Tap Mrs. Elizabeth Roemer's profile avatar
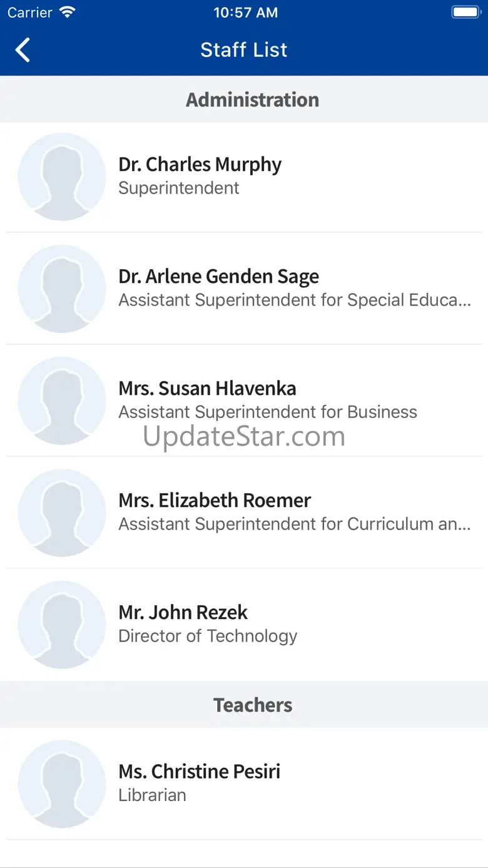 tap(62, 513)
